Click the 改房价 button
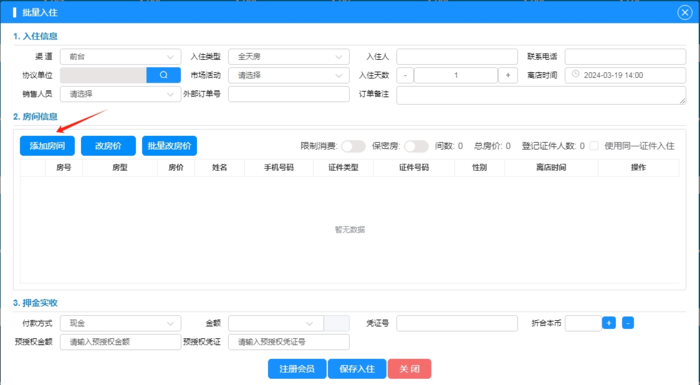This screenshot has width=700, height=385. point(108,146)
